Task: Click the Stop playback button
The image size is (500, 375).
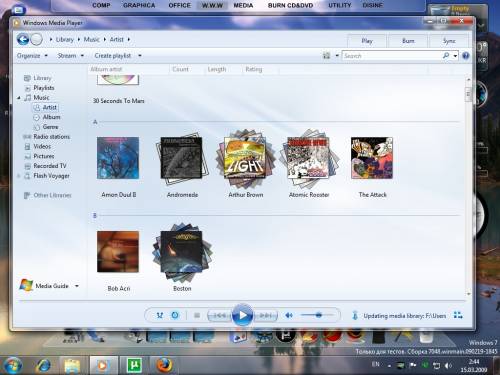Action: pos(197,315)
